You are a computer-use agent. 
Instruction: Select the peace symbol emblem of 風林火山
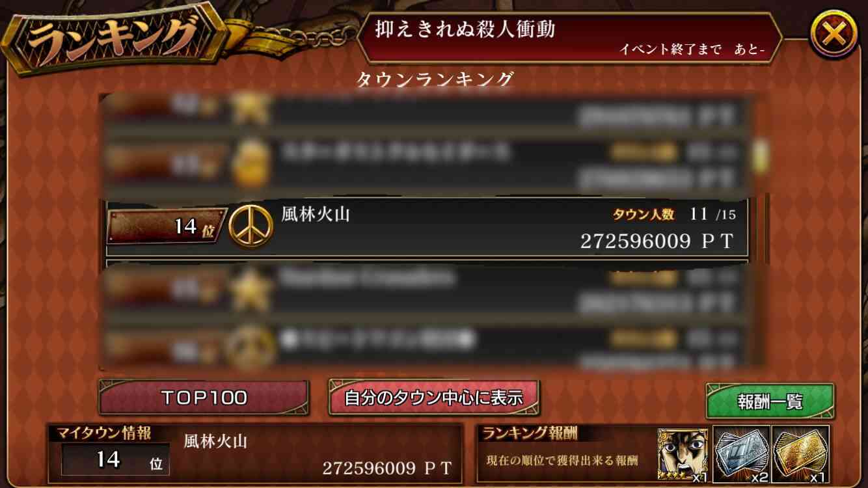251,226
